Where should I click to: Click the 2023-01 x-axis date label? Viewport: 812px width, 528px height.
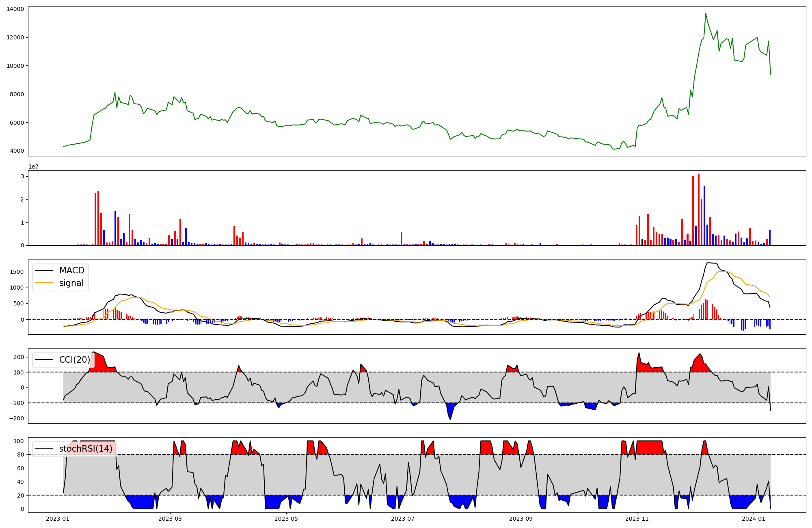click(58, 519)
